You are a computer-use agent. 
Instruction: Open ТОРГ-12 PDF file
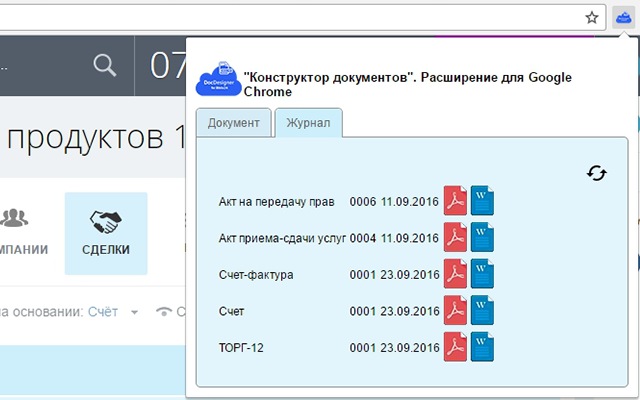click(456, 348)
